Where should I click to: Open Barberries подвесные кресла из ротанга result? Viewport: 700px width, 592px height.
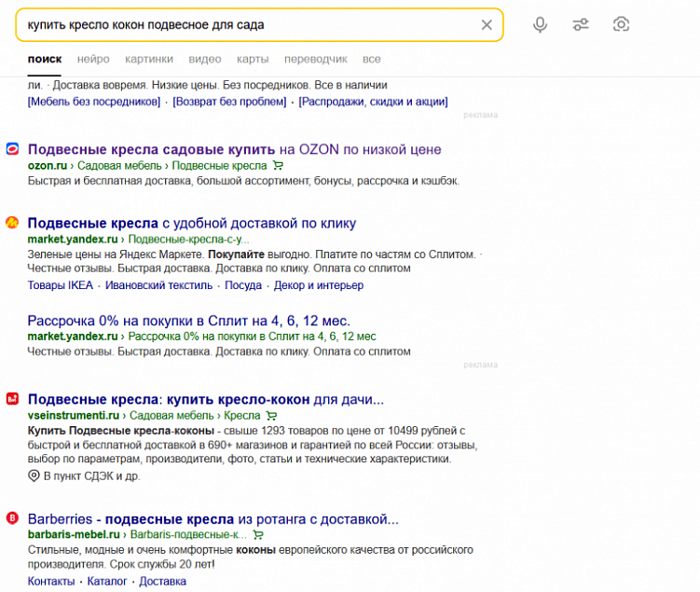point(213,519)
